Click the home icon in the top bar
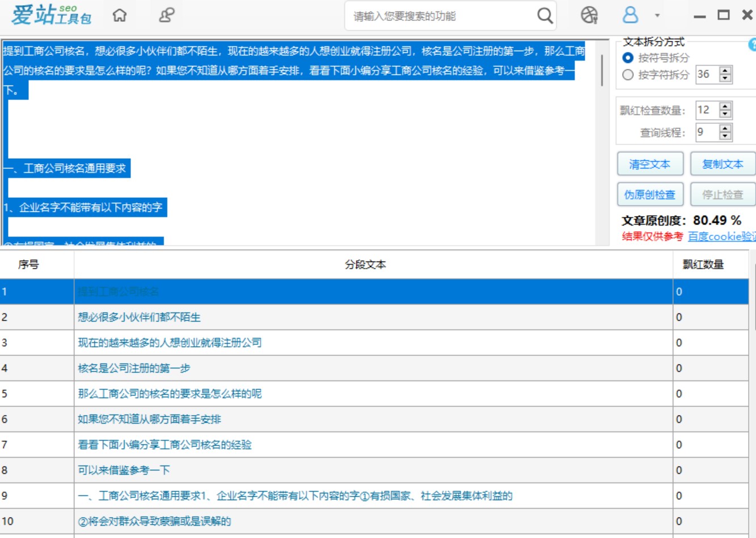The width and height of the screenshot is (756, 538). pos(120,15)
